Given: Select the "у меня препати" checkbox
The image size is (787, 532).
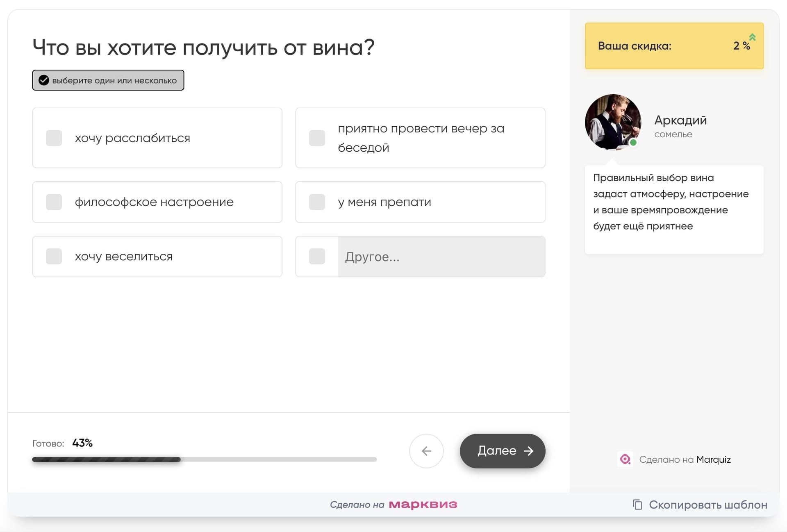Looking at the screenshot, I should tap(316, 202).
